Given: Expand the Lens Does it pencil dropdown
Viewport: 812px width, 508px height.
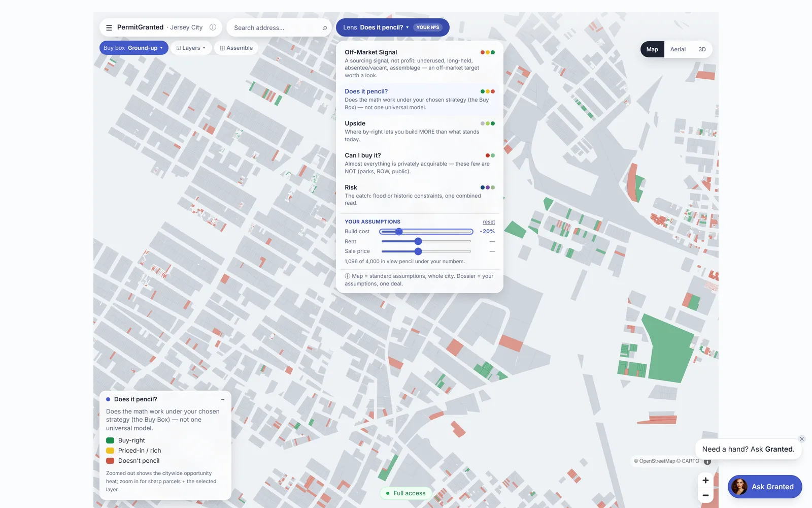Looking at the screenshot, I should pos(392,27).
